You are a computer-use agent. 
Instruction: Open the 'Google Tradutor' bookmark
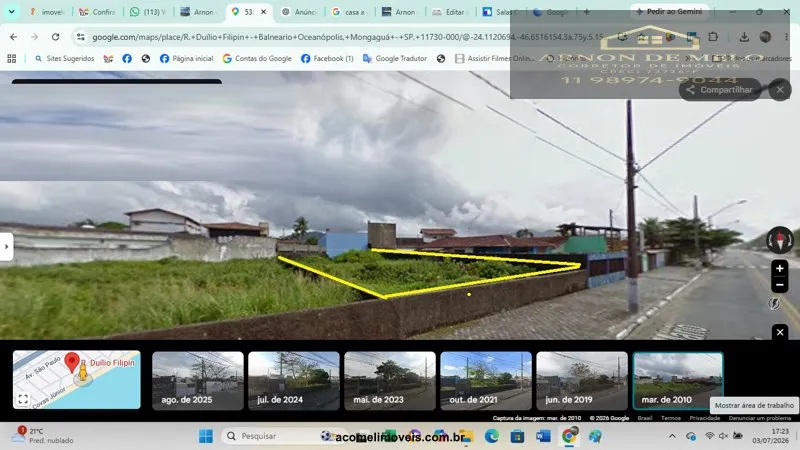395,59
